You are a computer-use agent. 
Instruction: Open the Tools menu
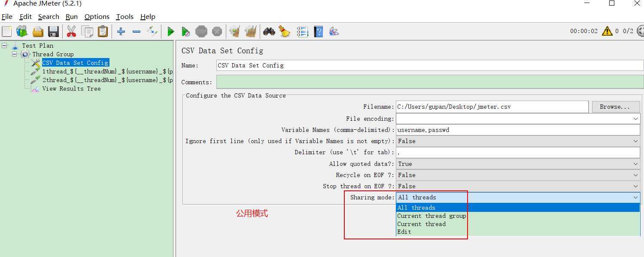point(125,16)
